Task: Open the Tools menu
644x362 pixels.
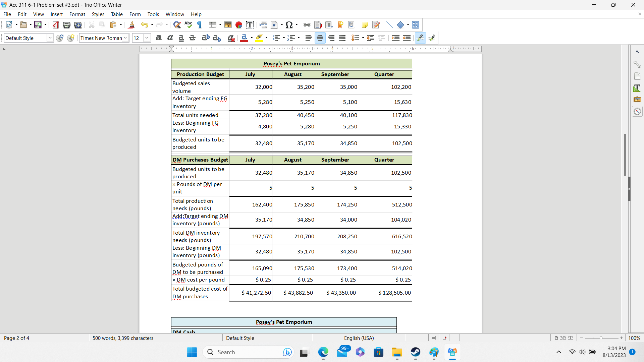Action: point(153,14)
